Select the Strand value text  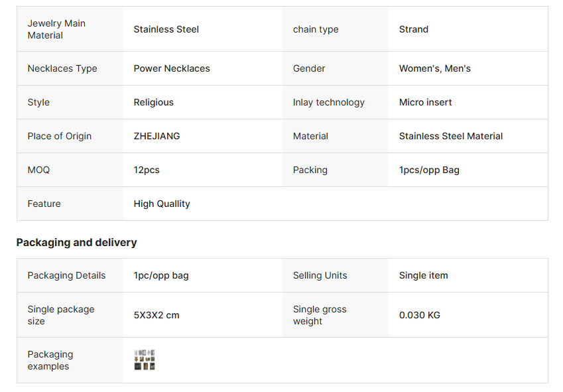click(414, 29)
